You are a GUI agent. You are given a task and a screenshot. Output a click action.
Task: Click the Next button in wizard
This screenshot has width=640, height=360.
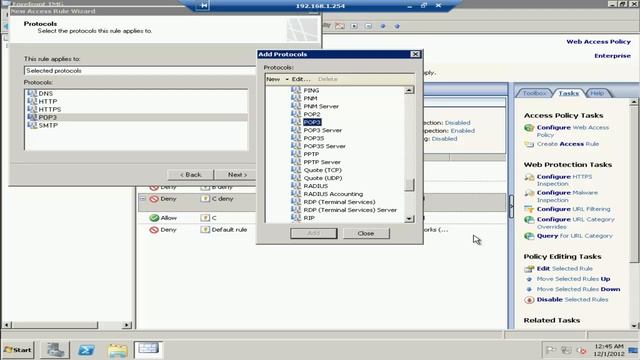click(x=237, y=175)
